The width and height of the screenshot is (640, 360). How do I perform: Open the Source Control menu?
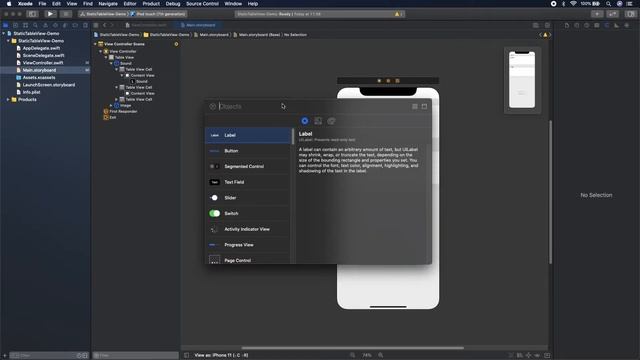tap(202, 4)
